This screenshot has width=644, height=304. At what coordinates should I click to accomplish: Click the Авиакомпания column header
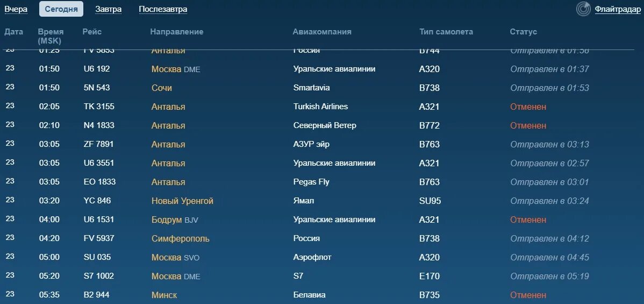click(x=322, y=32)
